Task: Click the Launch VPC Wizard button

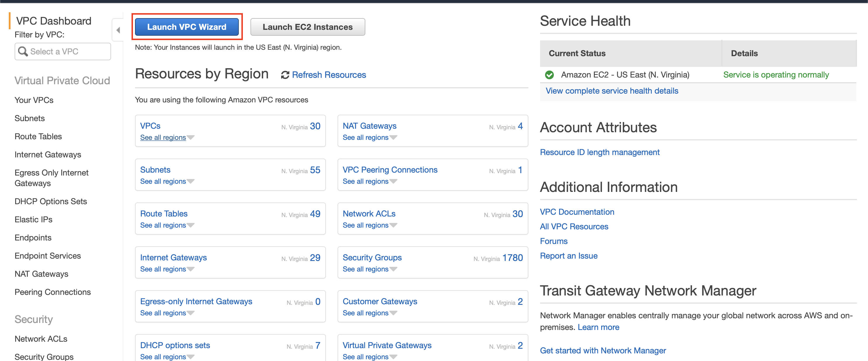Action: point(187,27)
